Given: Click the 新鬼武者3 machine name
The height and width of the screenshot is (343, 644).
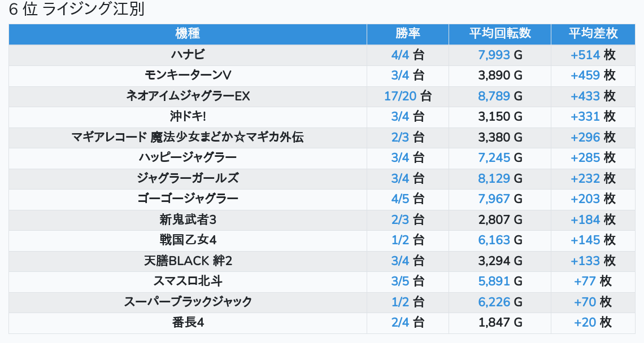Looking at the screenshot, I should 188,219.
